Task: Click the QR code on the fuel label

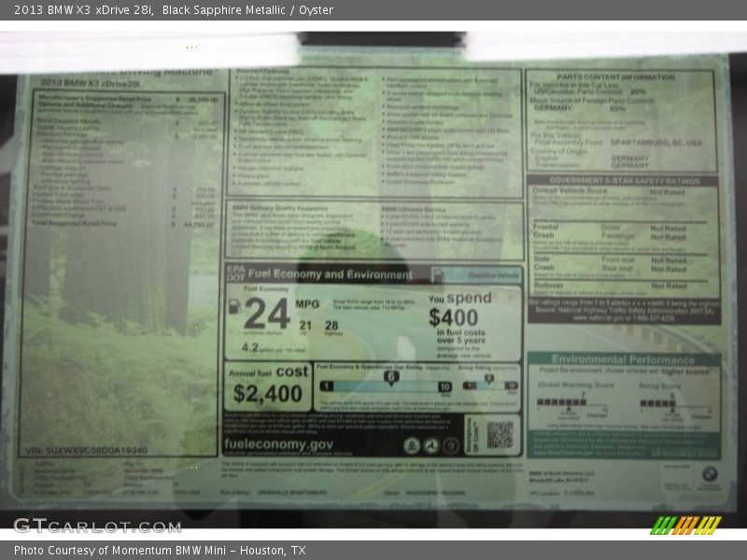Action: pyautogui.click(x=500, y=435)
